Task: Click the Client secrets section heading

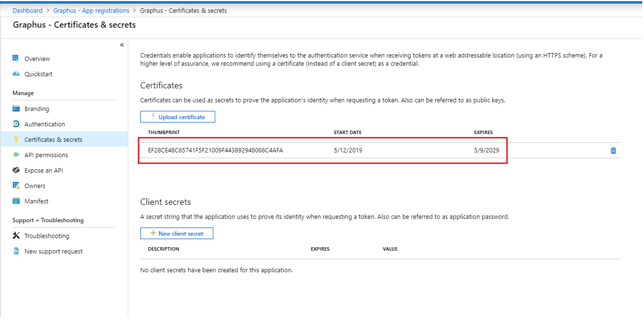Action: click(165, 202)
